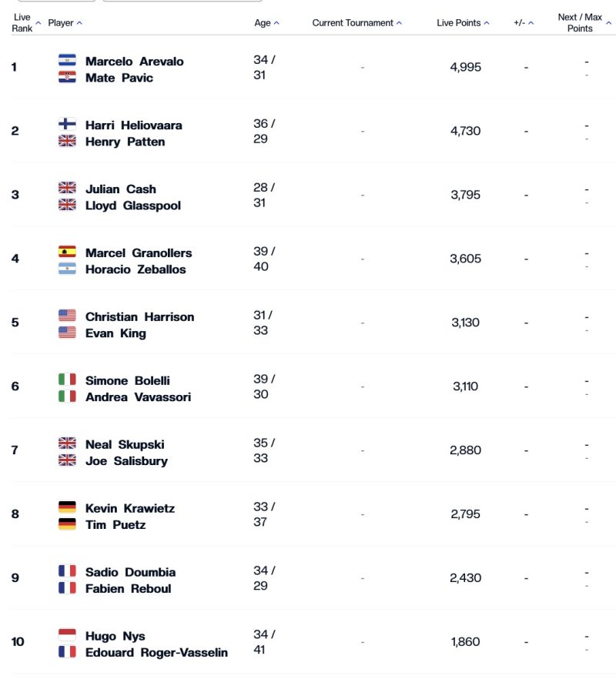The image size is (616, 686).
Task: Sort by +/- column header
Action: [524, 23]
